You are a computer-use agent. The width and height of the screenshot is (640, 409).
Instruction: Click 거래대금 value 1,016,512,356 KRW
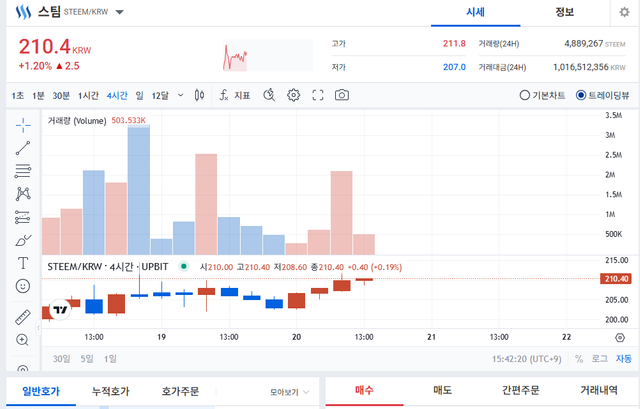click(x=589, y=67)
